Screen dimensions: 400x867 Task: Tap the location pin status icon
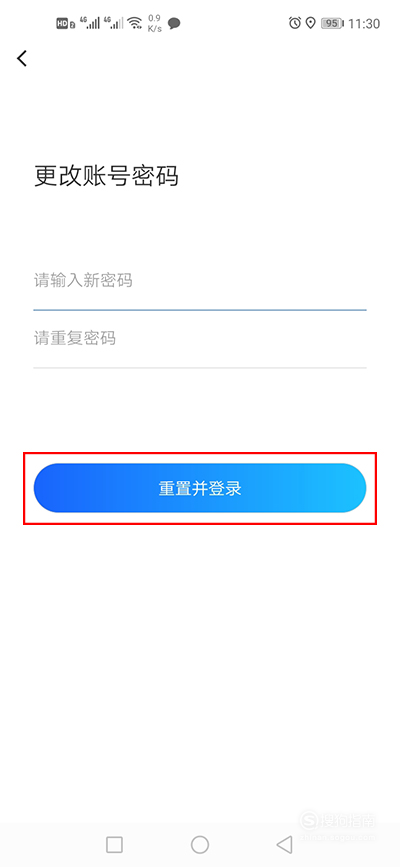(x=310, y=23)
